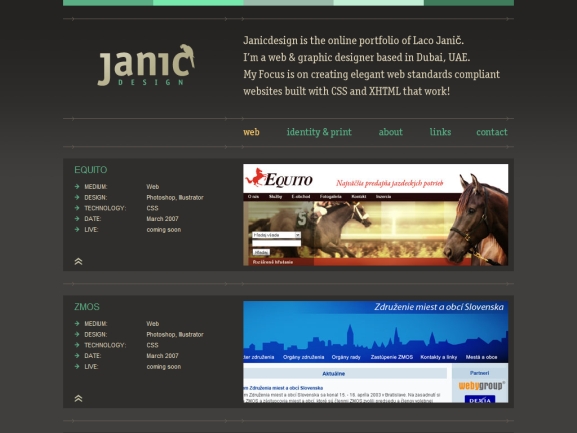The height and width of the screenshot is (433, 577).
Task: Click the 'websites built with CSS and XHTML' line
Action: [346, 91]
